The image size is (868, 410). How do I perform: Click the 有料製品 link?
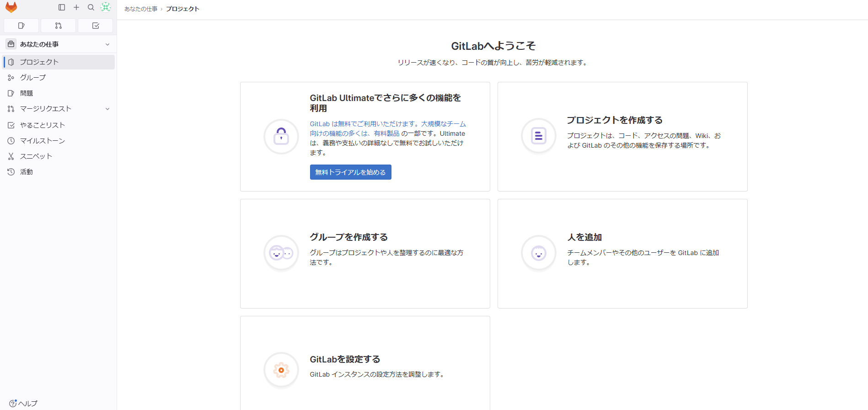coord(387,133)
